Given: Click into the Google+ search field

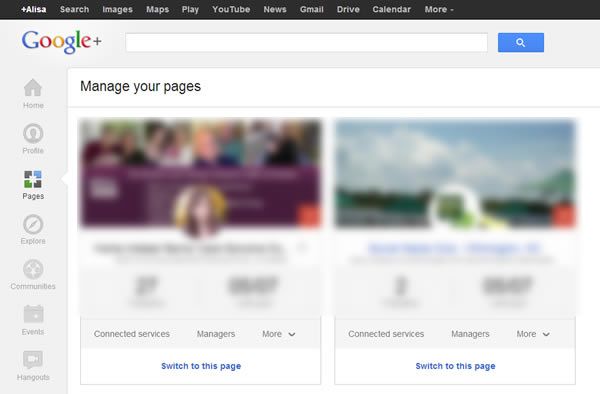Looking at the screenshot, I should point(307,42).
